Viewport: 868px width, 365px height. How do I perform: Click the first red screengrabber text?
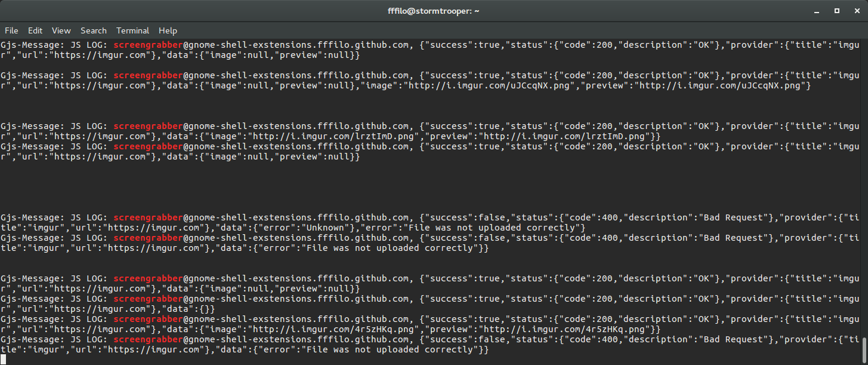[148, 45]
